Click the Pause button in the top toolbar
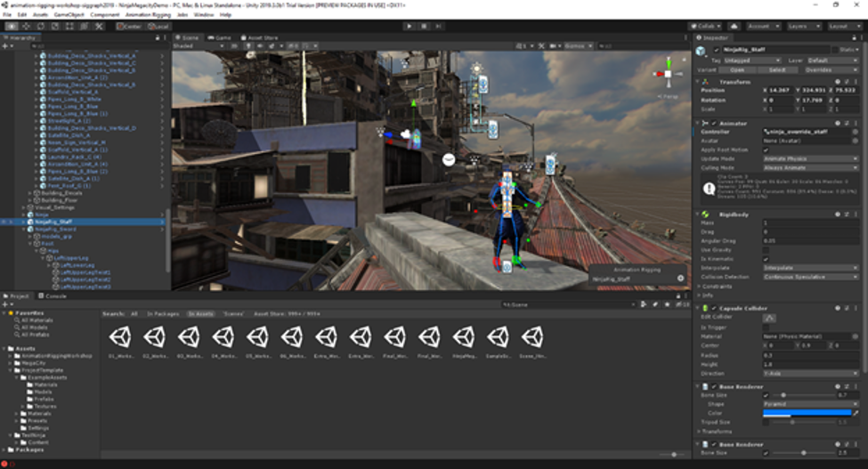Viewport: 868px width, 469px height. point(423,27)
